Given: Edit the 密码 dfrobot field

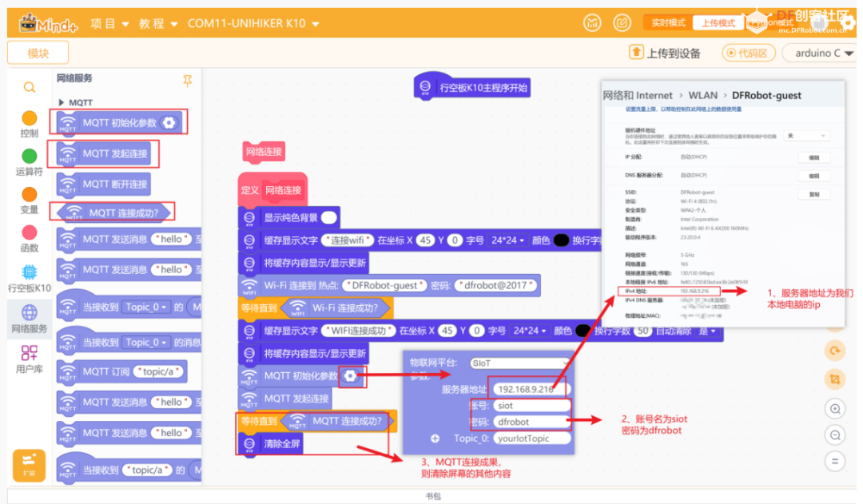Looking at the screenshot, I should [531, 422].
